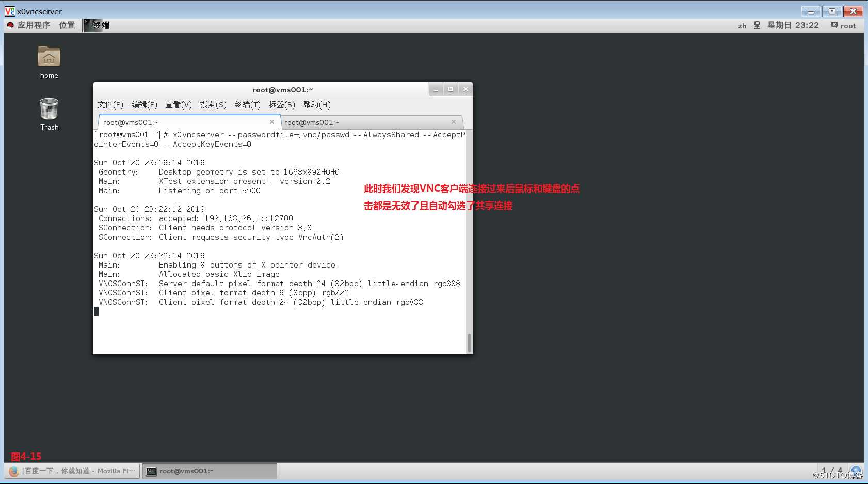The width and height of the screenshot is (868, 484).
Task: Open the 终端(T) menu in the terminal menu bar
Action: coord(248,105)
